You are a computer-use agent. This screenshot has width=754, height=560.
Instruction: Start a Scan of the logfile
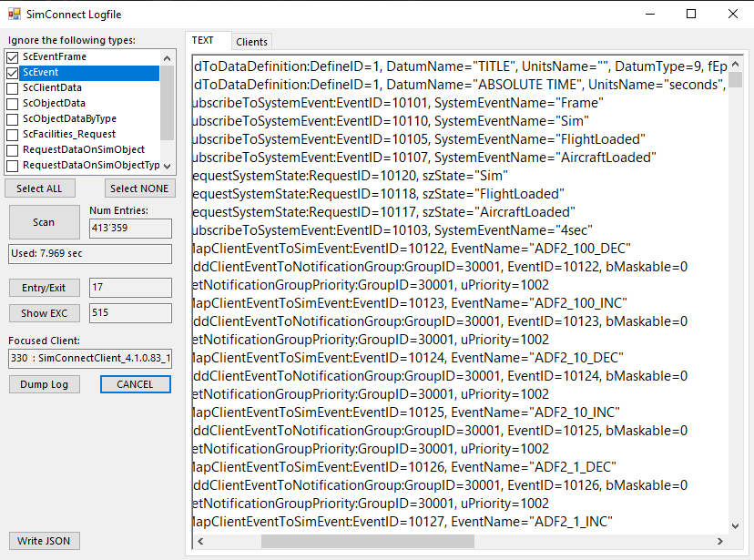(x=44, y=222)
